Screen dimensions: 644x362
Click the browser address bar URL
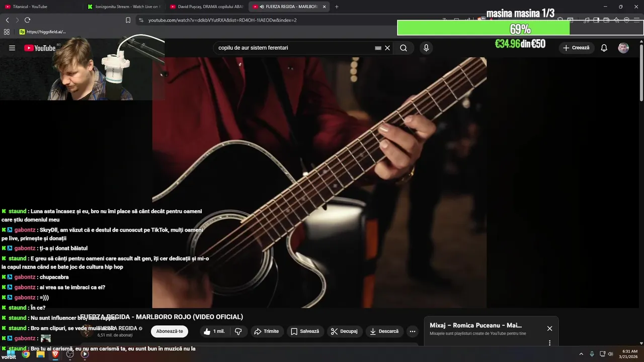[222, 20]
